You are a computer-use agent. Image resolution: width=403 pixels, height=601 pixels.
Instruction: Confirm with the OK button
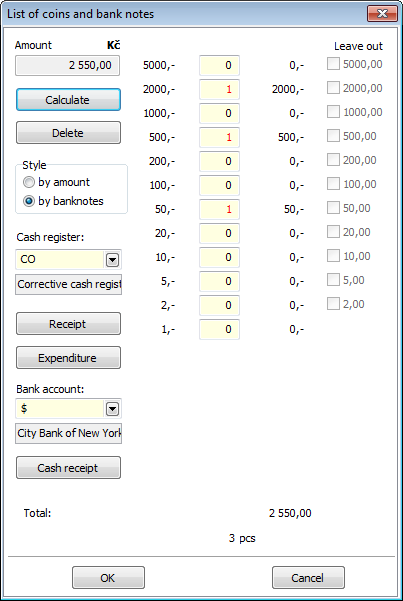108,578
